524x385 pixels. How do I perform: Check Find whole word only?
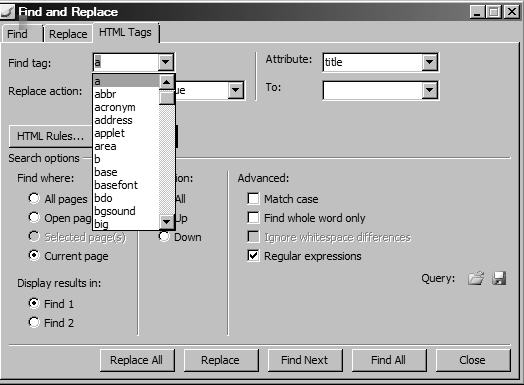pos(253,218)
